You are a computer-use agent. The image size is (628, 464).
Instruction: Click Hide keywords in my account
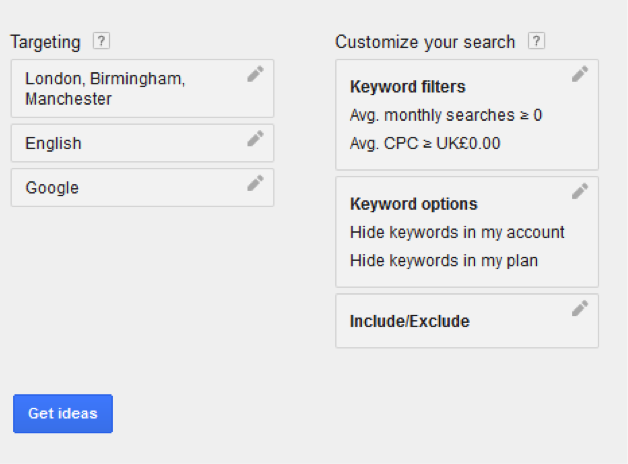[x=457, y=233]
